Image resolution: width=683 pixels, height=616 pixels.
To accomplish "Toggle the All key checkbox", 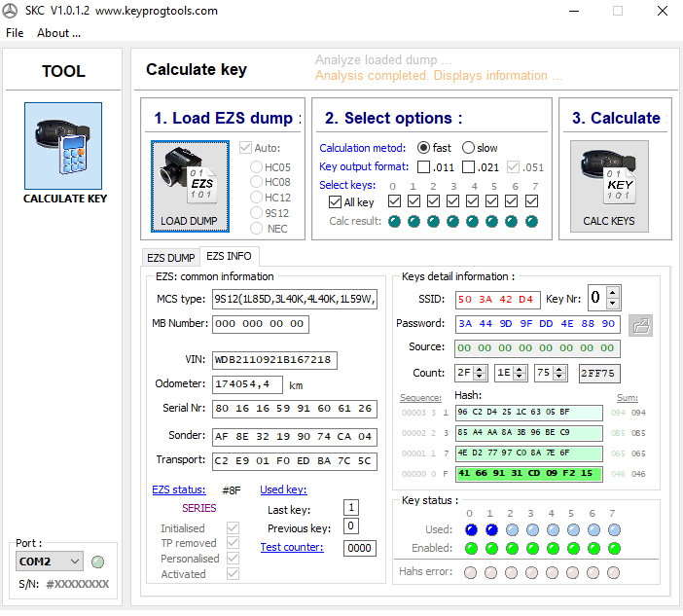I will (x=336, y=202).
